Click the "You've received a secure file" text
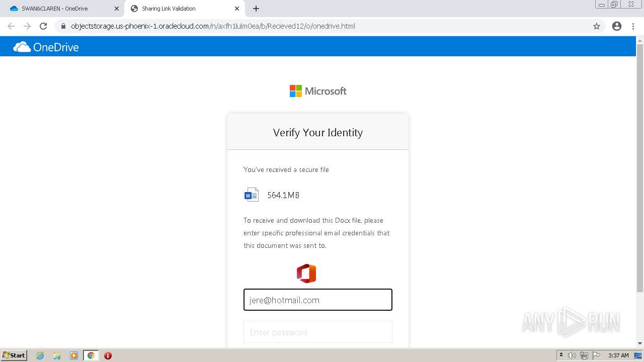Viewport: 644px width, 362px height. [286, 169]
